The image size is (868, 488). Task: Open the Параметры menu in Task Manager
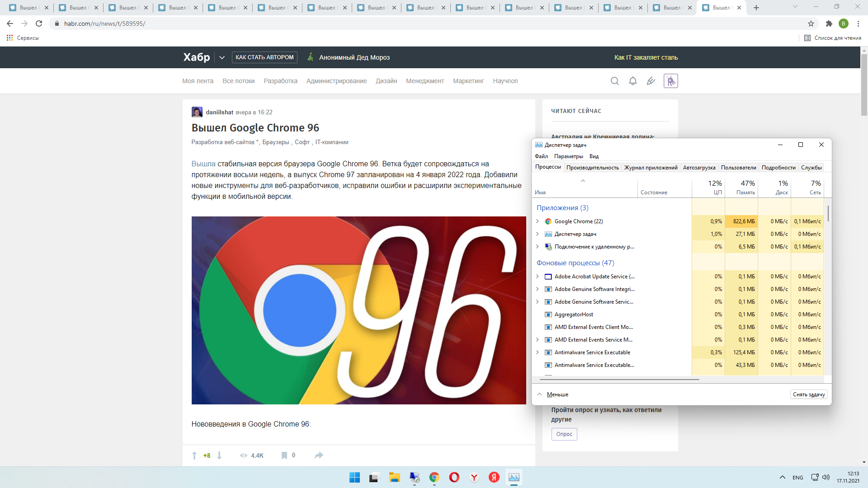pos(568,156)
